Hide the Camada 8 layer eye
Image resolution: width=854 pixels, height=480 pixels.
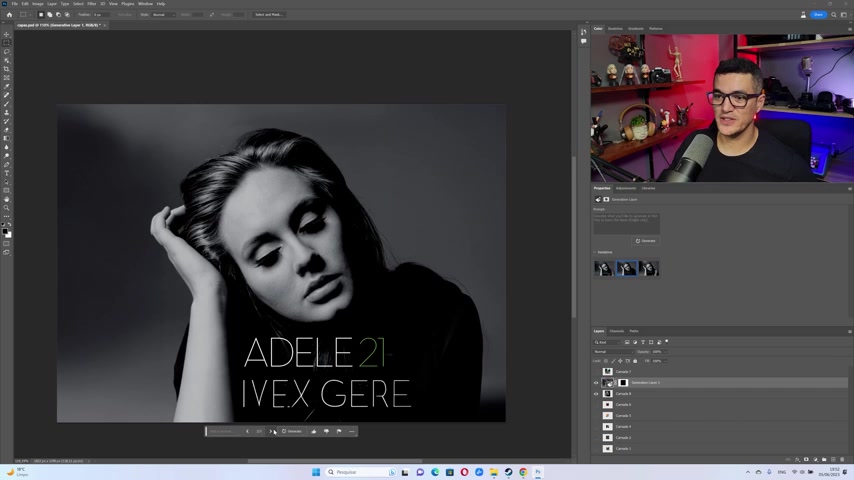(596, 394)
